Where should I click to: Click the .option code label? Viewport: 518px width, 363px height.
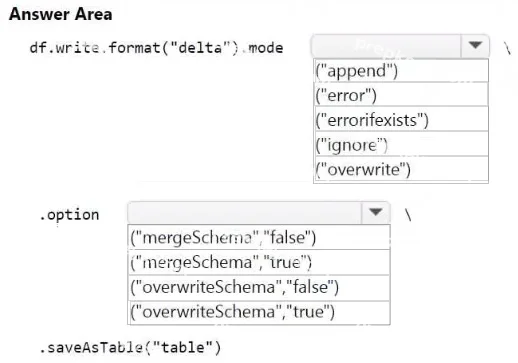click(69, 215)
